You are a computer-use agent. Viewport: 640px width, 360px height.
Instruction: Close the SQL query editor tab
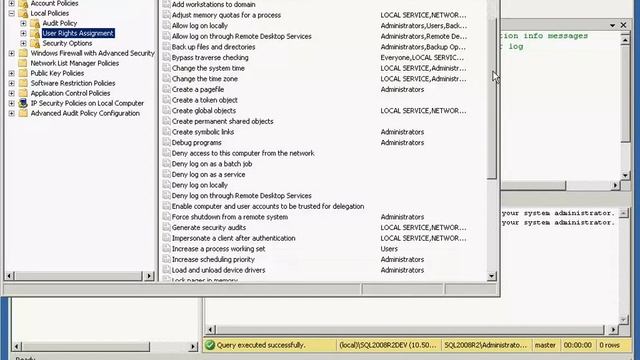tap(623, 25)
